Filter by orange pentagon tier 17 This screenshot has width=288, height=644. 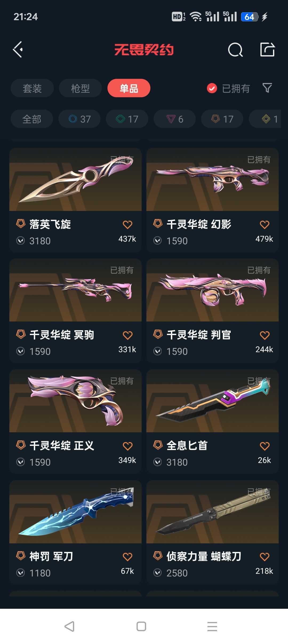[222, 119]
